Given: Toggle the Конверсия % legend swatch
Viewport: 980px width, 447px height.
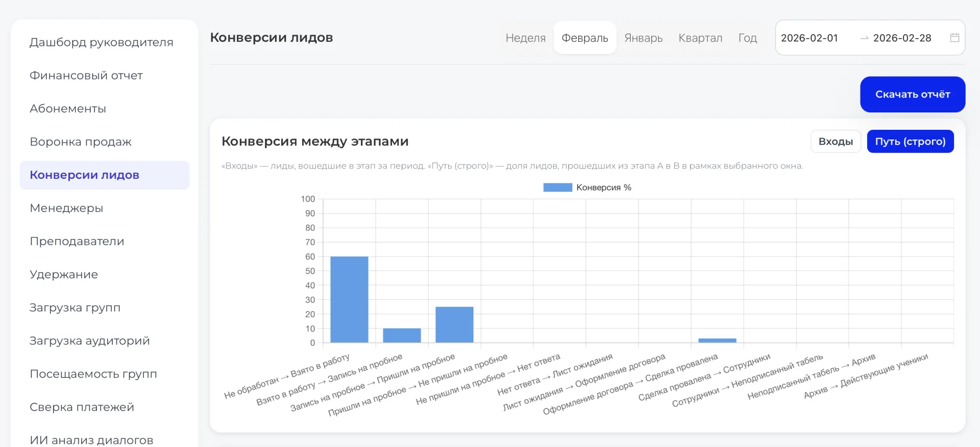Looking at the screenshot, I should [x=557, y=187].
